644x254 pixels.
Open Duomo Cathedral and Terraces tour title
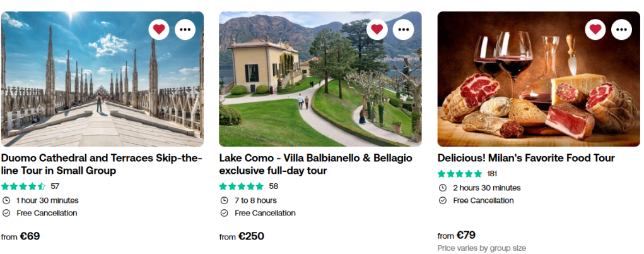click(x=101, y=164)
